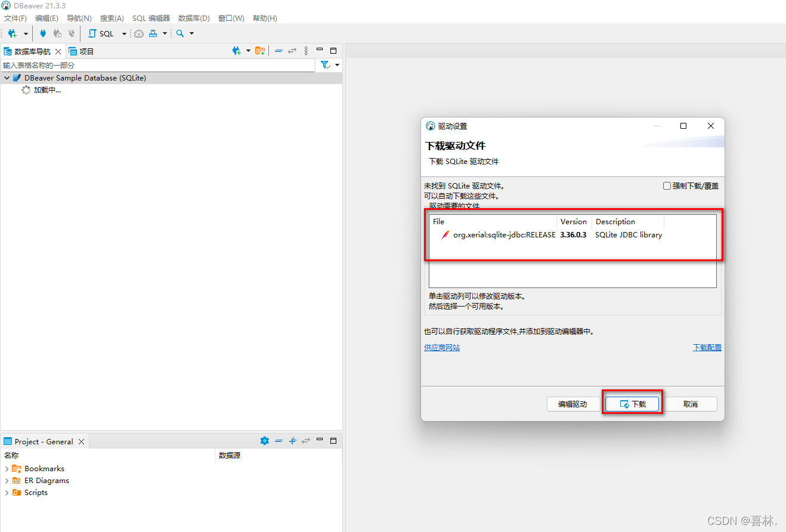Close the Project - General tab

pyautogui.click(x=82, y=441)
